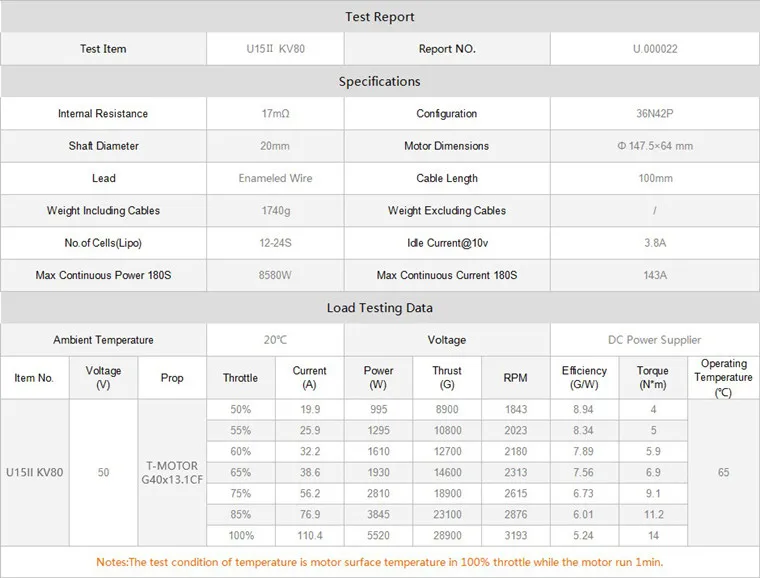Click the idle current value '3.8A'
Image resolution: width=760 pixels, height=578 pixels.
pos(655,243)
